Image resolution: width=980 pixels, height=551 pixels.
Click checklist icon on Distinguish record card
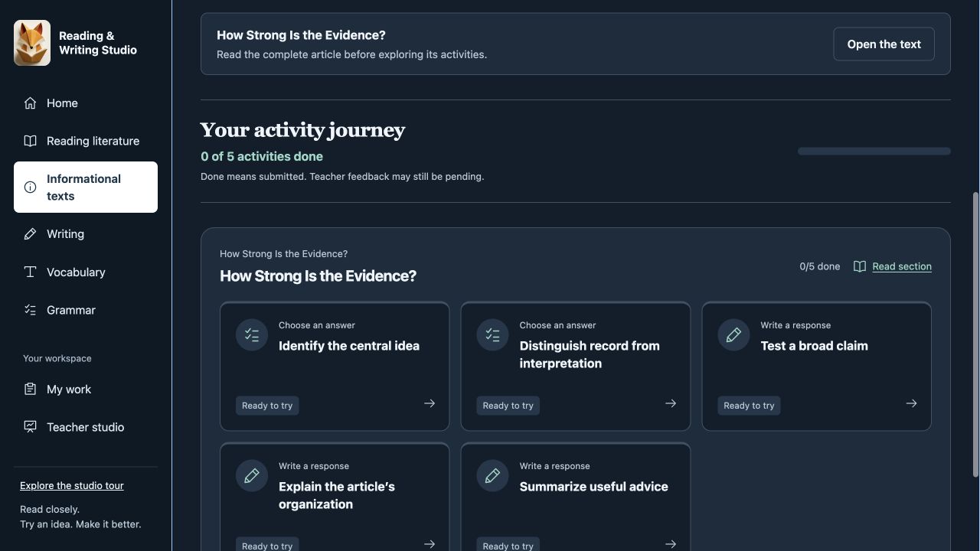point(492,335)
